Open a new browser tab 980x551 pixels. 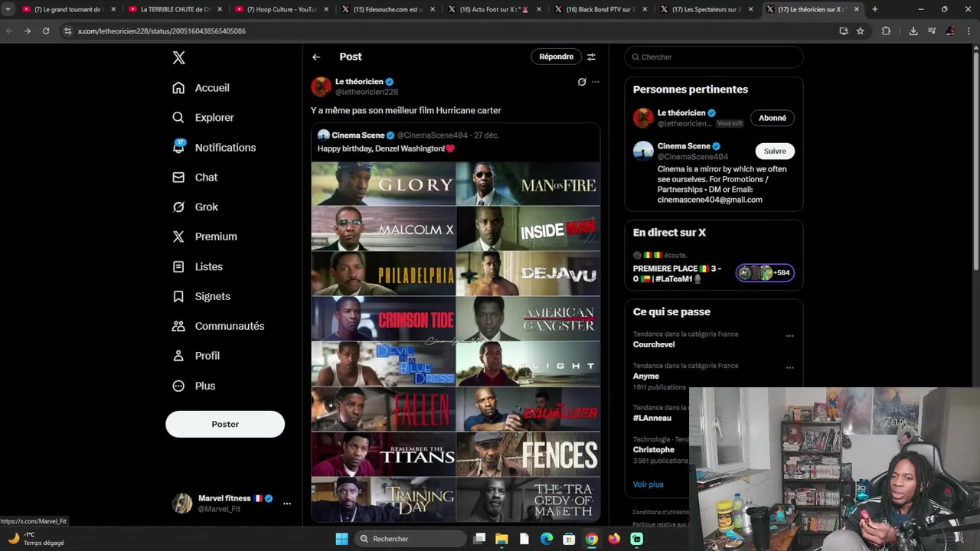point(875,9)
